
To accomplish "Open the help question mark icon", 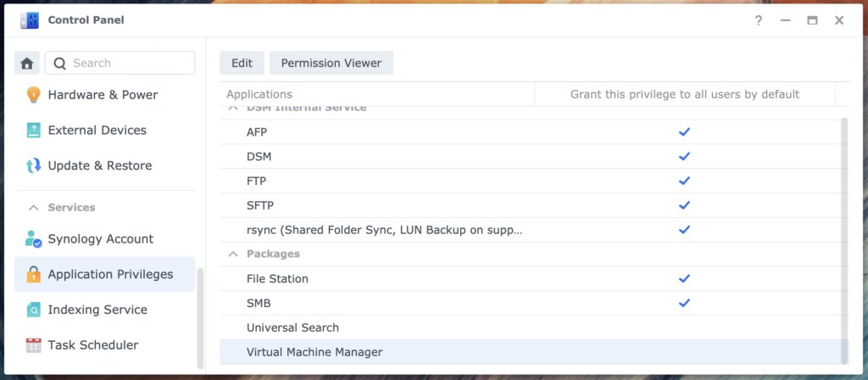I will coord(759,20).
